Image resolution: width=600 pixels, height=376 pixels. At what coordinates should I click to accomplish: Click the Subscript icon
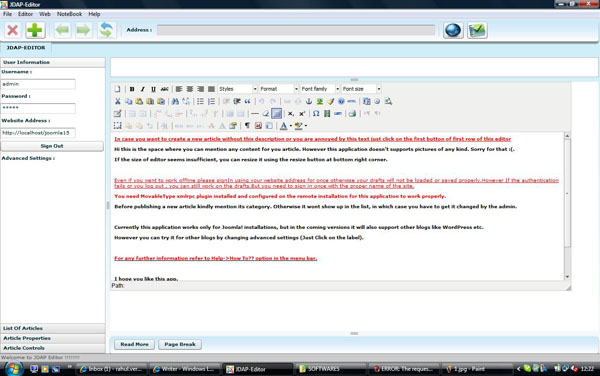pyautogui.click(x=291, y=114)
